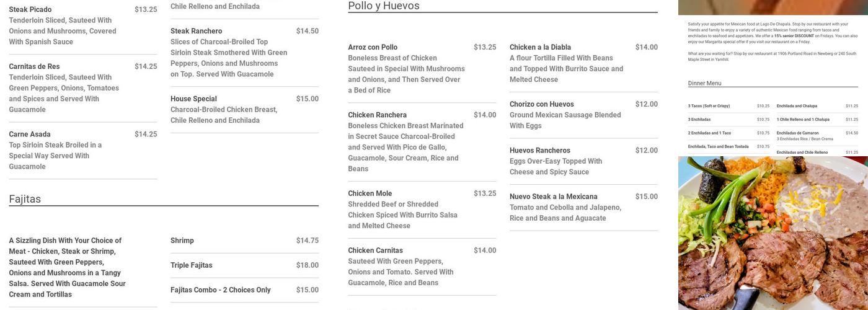The height and width of the screenshot is (310, 868).
Task: Select Chicken a la Diabla
Action: [541, 47]
